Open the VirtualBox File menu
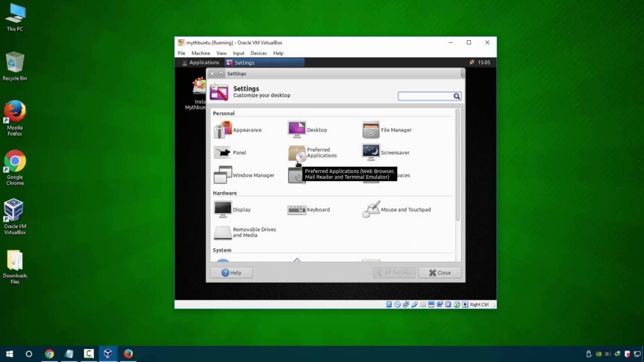The height and width of the screenshot is (362, 644). click(181, 53)
